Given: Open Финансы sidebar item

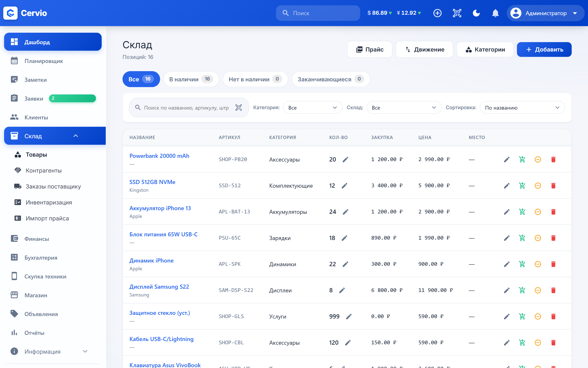Looking at the screenshot, I should pos(53,239).
